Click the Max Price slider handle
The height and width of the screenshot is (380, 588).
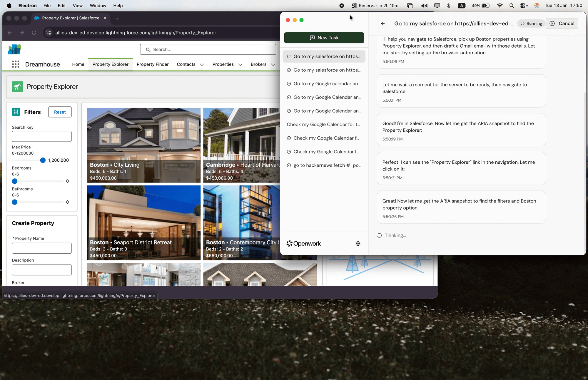click(x=43, y=160)
